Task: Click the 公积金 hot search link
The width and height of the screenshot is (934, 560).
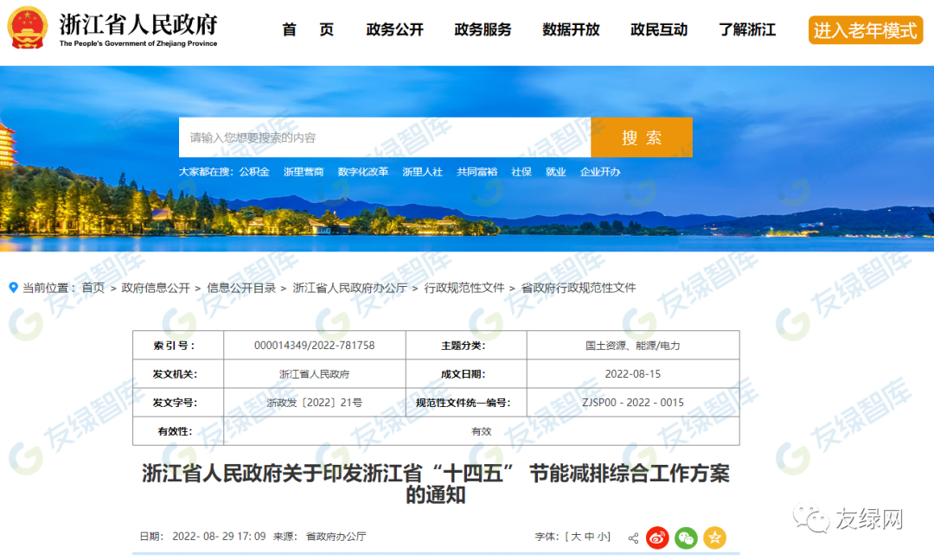Action: (x=254, y=172)
